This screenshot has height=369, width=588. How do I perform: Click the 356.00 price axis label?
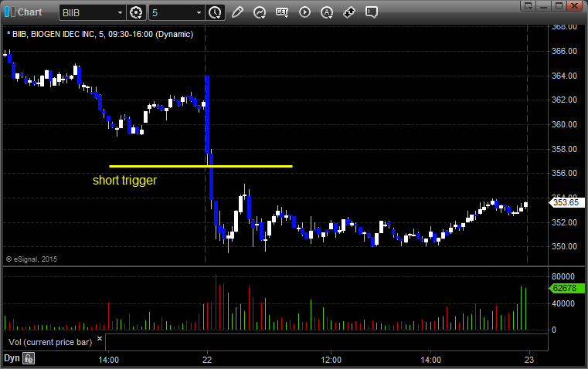click(564, 174)
